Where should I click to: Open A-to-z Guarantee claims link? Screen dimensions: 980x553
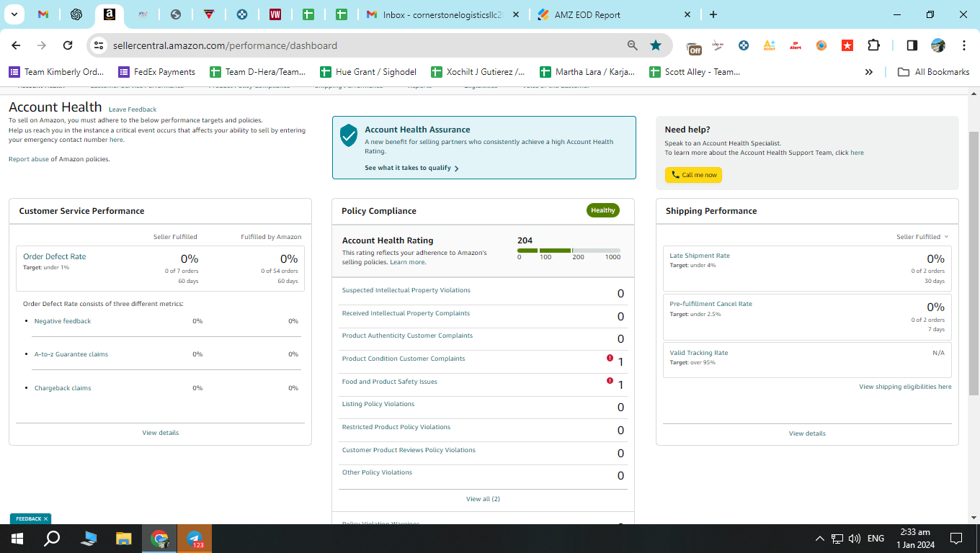[x=71, y=354]
